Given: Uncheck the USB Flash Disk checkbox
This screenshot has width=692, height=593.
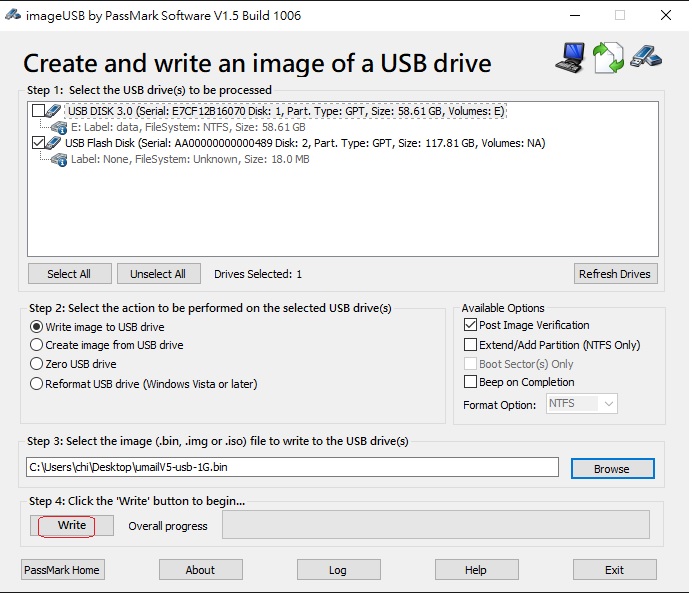Looking at the screenshot, I should (x=38, y=143).
